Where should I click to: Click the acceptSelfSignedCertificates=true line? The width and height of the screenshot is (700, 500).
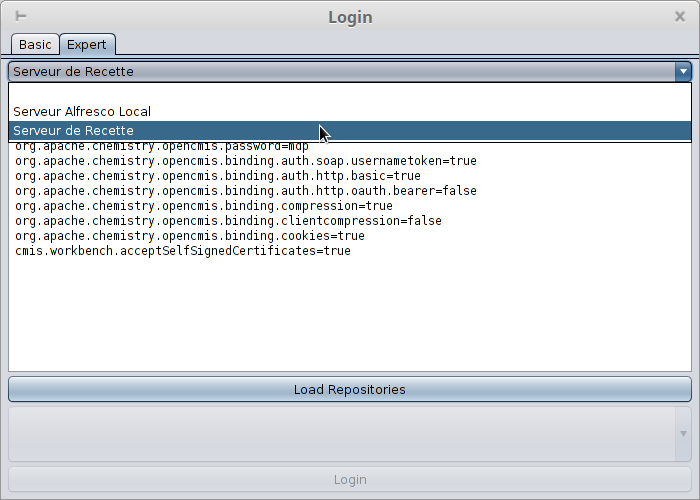coord(183,251)
